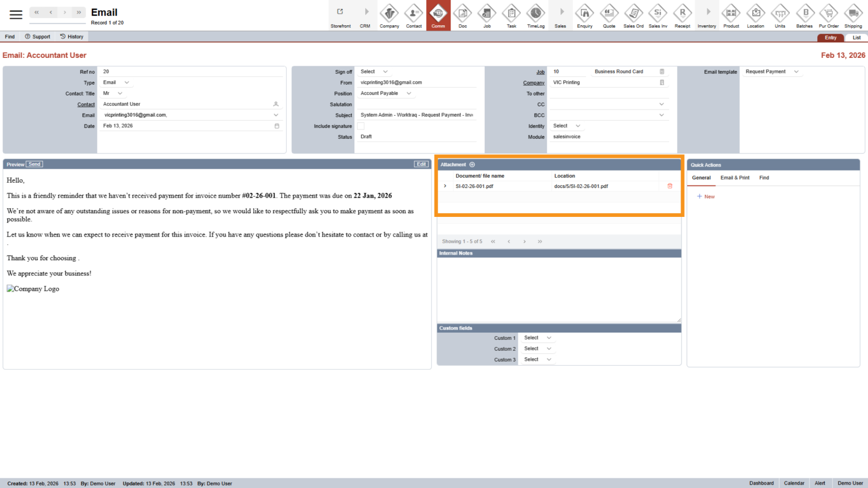Expand the SI-02-26-001.pdf attachment row
This screenshot has width=868, height=488.
(445, 186)
